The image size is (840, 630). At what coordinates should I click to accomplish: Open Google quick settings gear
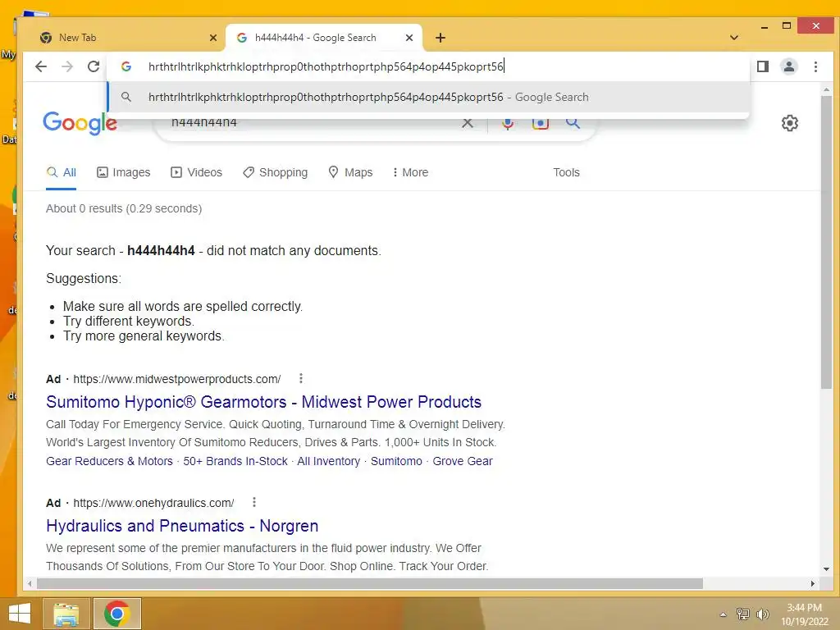click(x=790, y=123)
